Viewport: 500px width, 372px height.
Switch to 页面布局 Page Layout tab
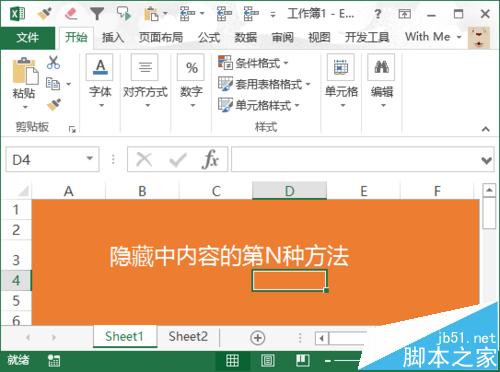tap(161, 37)
